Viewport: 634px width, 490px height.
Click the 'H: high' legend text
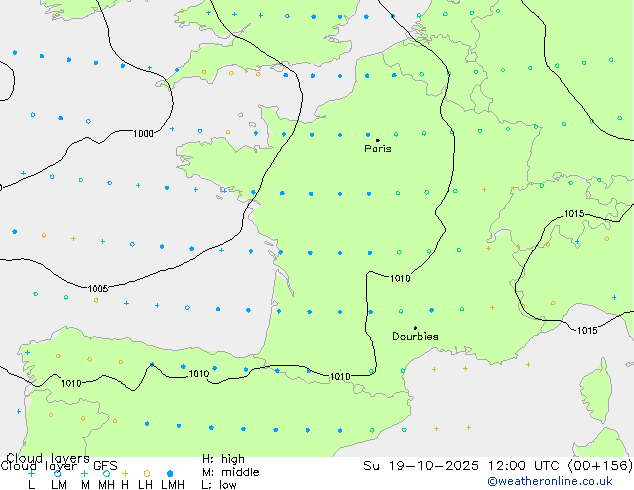point(223,459)
